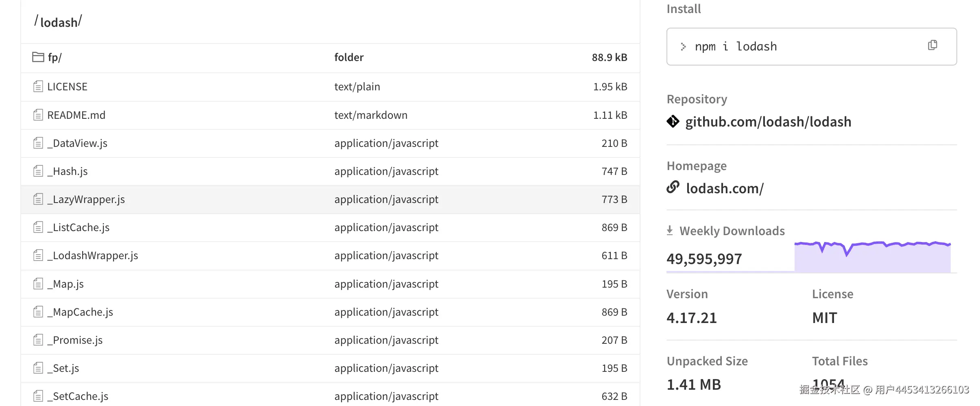Open the _SetCache.js file
The image size is (980, 406).
coord(78,396)
